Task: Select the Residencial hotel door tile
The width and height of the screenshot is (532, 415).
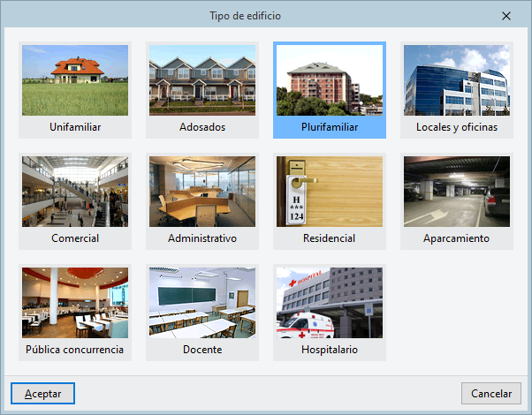Action: [x=330, y=201]
